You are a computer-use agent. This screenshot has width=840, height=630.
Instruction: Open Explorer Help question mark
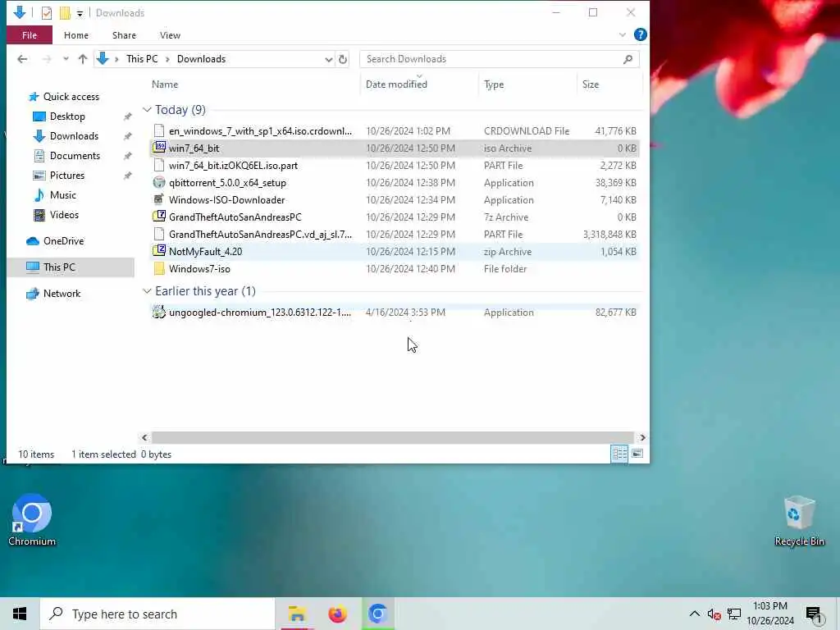click(640, 34)
